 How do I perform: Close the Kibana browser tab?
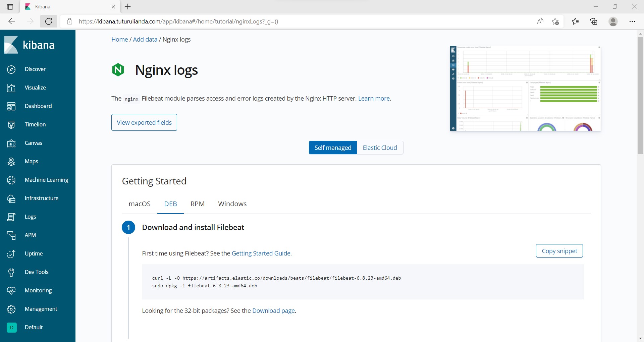pyautogui.click(x=113, y=7)
